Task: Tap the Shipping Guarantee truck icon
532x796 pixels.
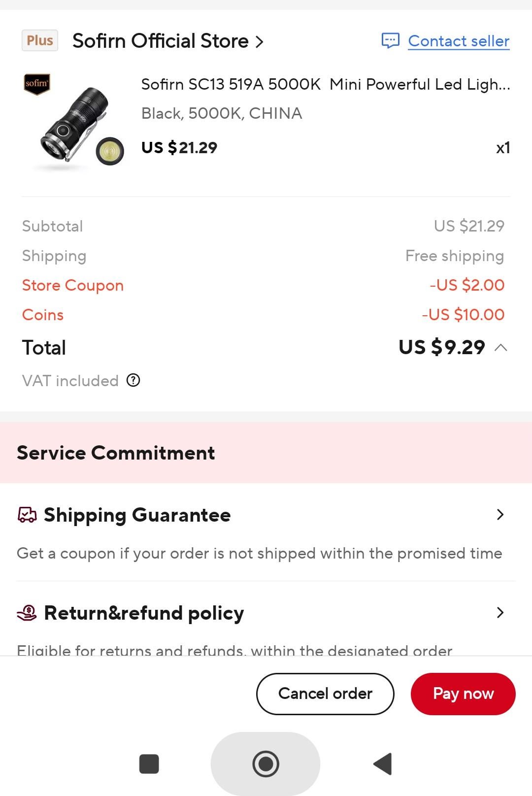Action: (x=27, y=515)
